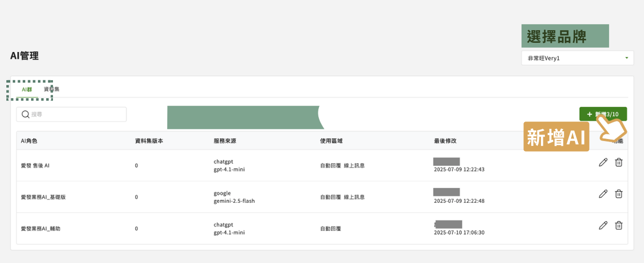Click dataset version 0 in 愛發業務AI_輔助 row

pos(137,228)
